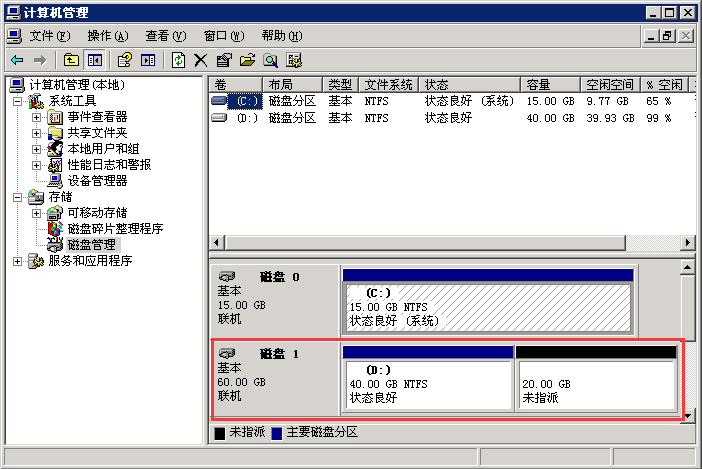Expand the 事件查看器 node

pos(36,117)
